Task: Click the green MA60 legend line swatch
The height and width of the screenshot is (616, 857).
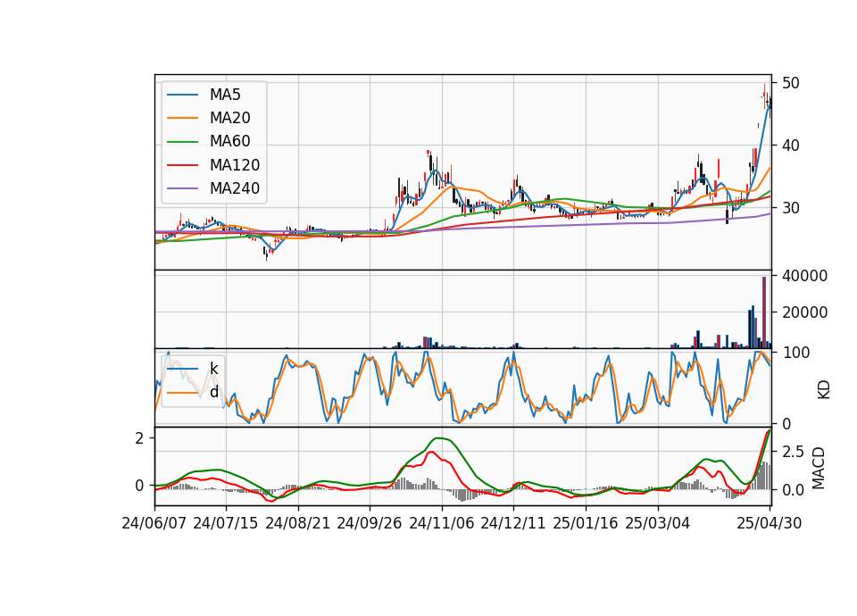Action: 182,142
